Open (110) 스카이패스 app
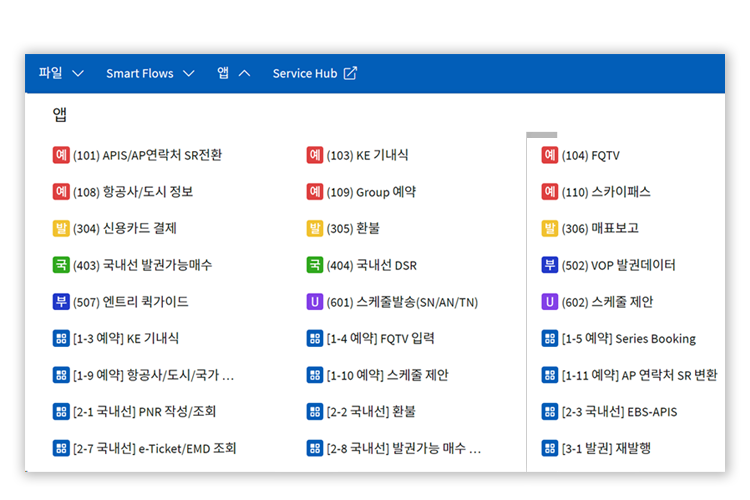 point(606,192)
